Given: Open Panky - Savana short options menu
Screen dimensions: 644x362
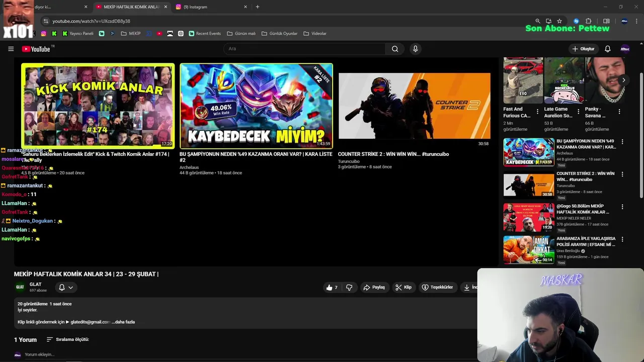Looking at the screenshot, I should (619, 112).
